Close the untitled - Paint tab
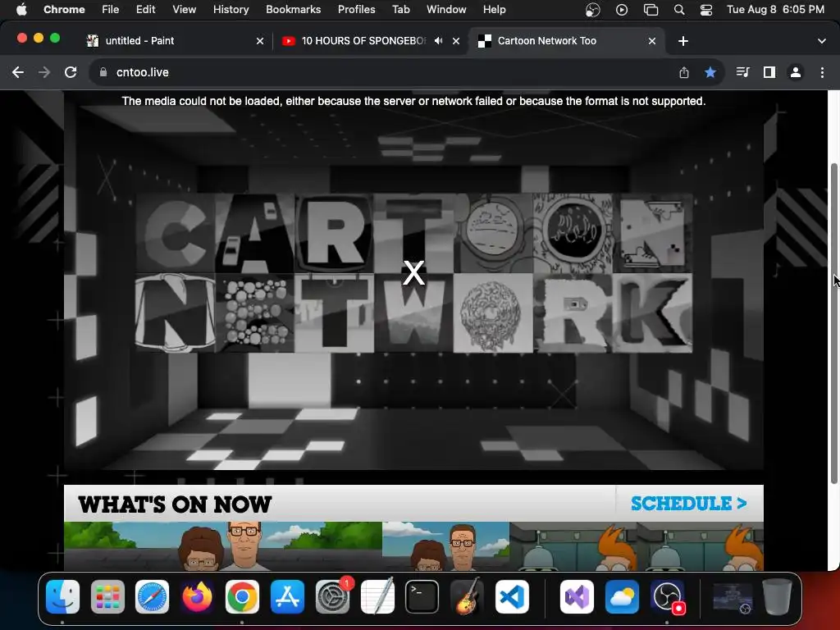The image size is (840, 630). (260, 41)
